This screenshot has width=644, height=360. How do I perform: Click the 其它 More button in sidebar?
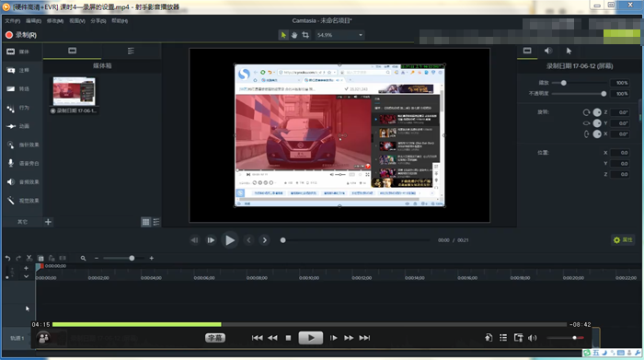(x=23, y=222)
